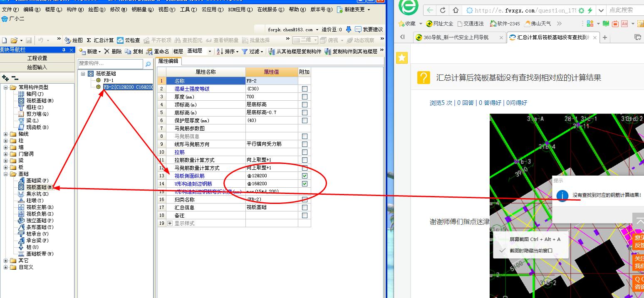Click the open folder icon

[x=14, y=40]
